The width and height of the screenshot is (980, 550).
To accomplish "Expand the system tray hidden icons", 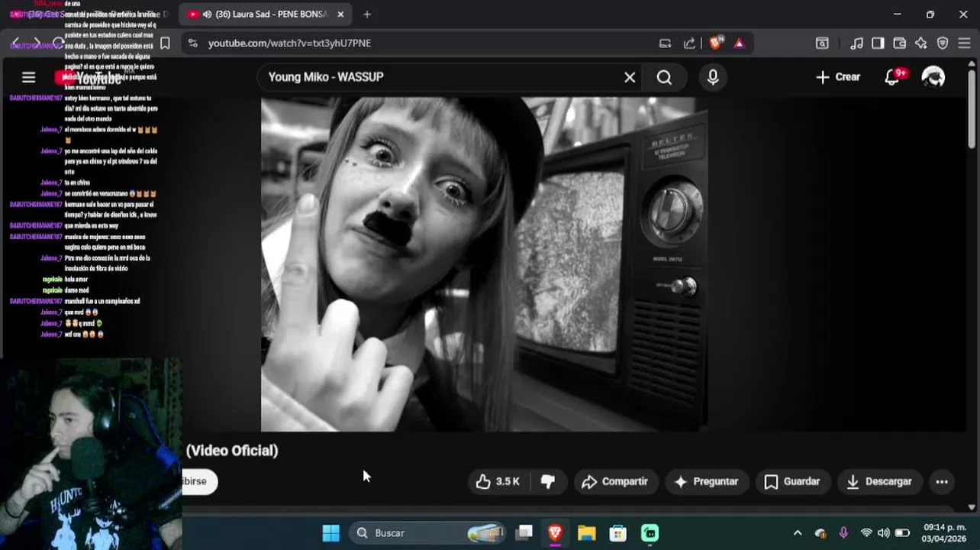I will (798, 532).
